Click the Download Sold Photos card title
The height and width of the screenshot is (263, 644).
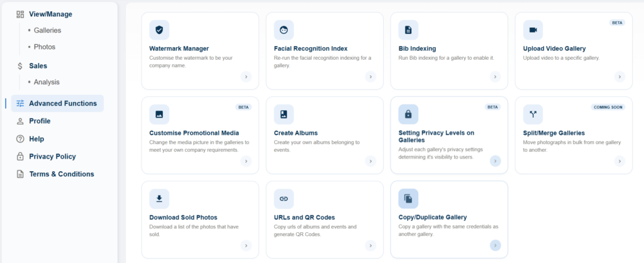pyautogui.click(x=183, y=218)
